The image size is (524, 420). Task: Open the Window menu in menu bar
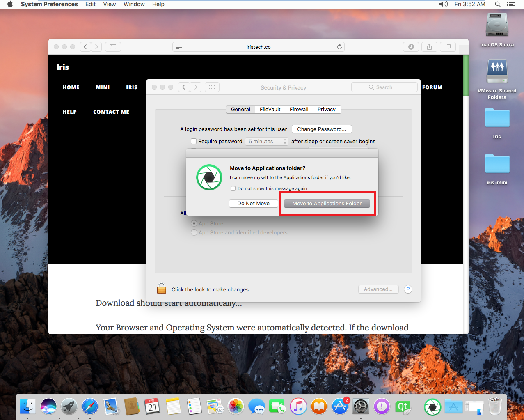click(x=134, y=4)
